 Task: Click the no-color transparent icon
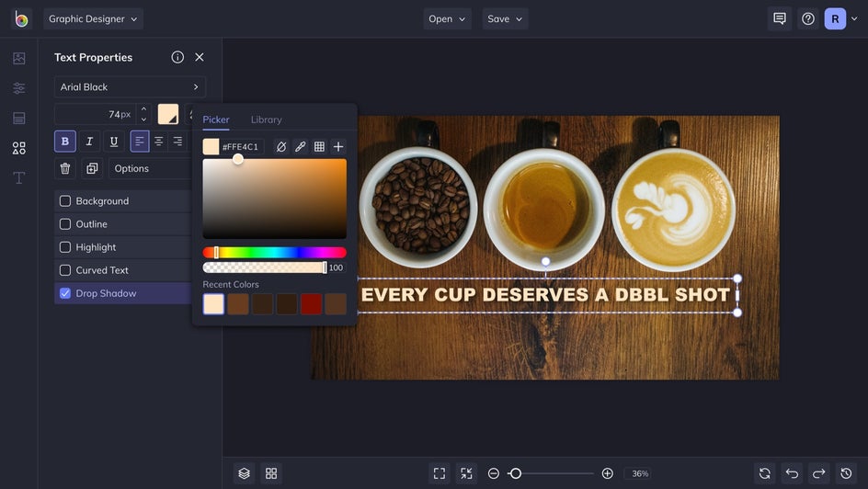click(281, 146)
